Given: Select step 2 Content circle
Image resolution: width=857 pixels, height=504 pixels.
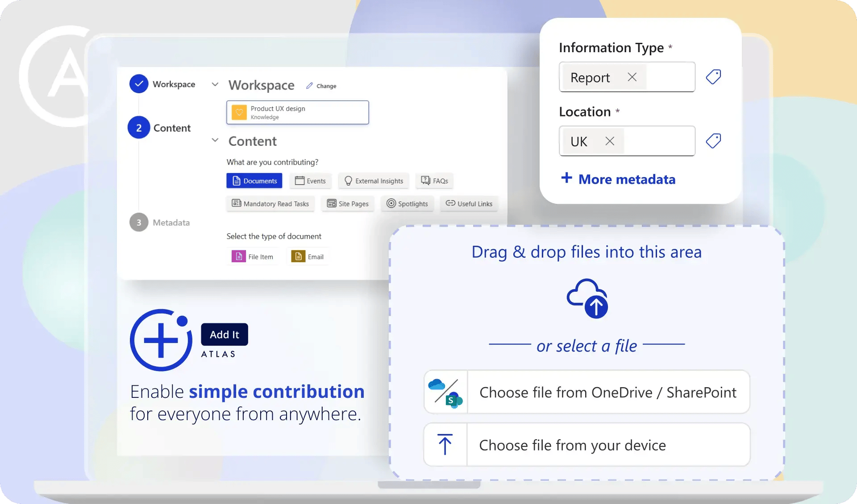Looking at the screenshot, I should point(139,128).
